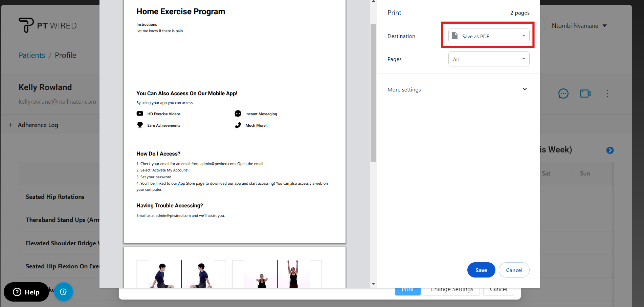This screenshot has height=307, width=644.
Task: Click the Change Settings button
Action: tap(451, 290)
